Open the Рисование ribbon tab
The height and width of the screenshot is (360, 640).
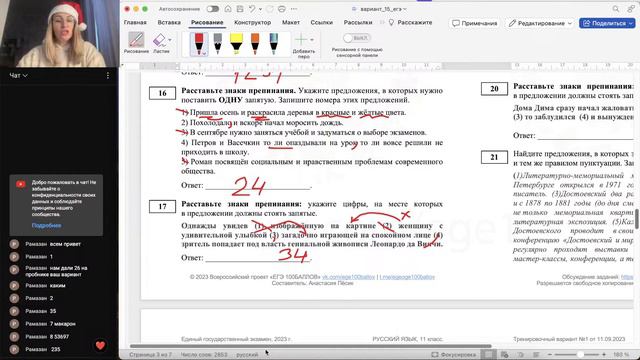(207, 22)
